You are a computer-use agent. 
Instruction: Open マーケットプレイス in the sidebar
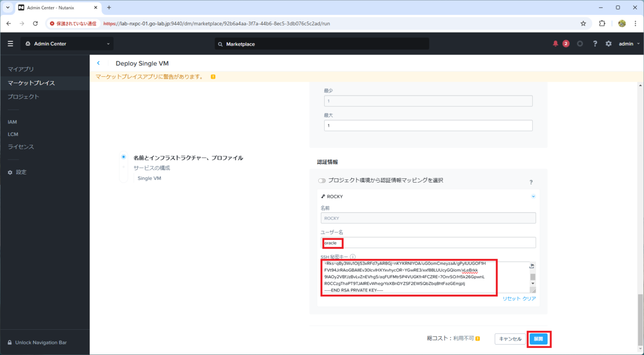(x=31, y=83)
